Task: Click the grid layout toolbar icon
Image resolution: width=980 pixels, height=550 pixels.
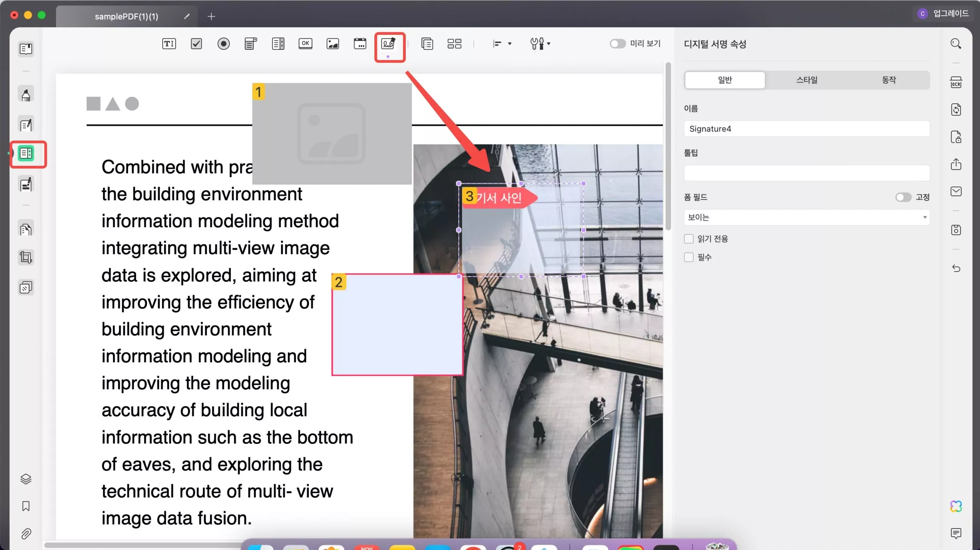Action: (454, 44)
